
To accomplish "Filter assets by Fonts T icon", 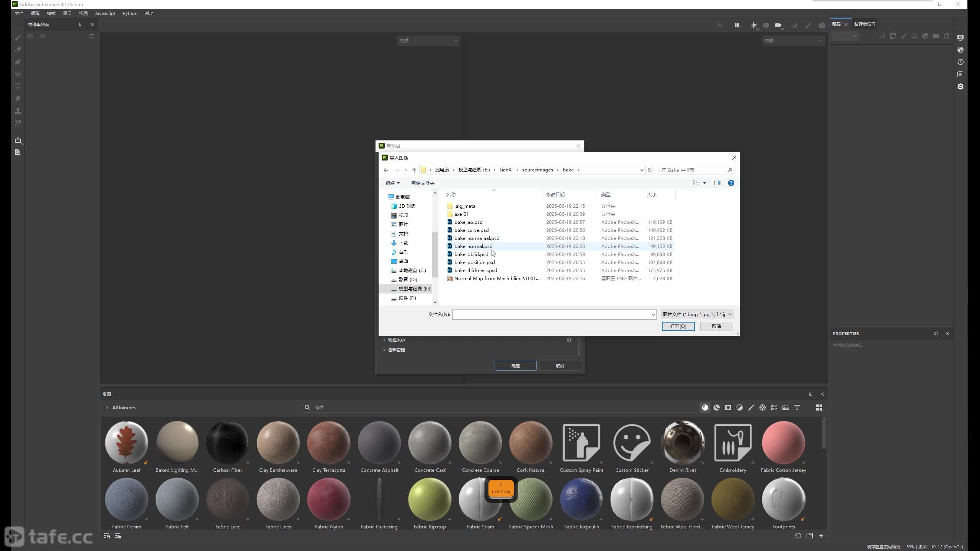I will (x=797, y=408).
